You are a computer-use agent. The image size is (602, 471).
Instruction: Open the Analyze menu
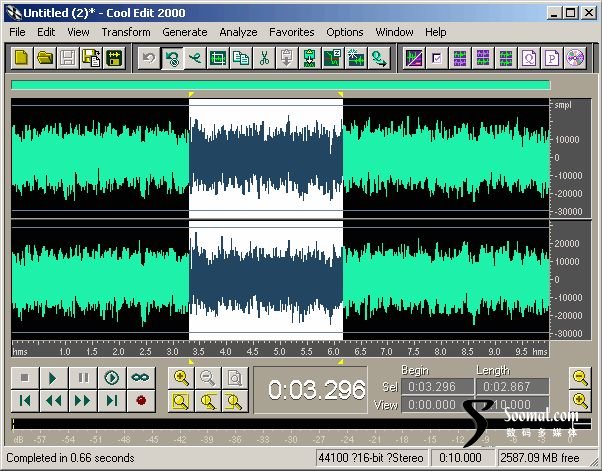tap(238, 32)
